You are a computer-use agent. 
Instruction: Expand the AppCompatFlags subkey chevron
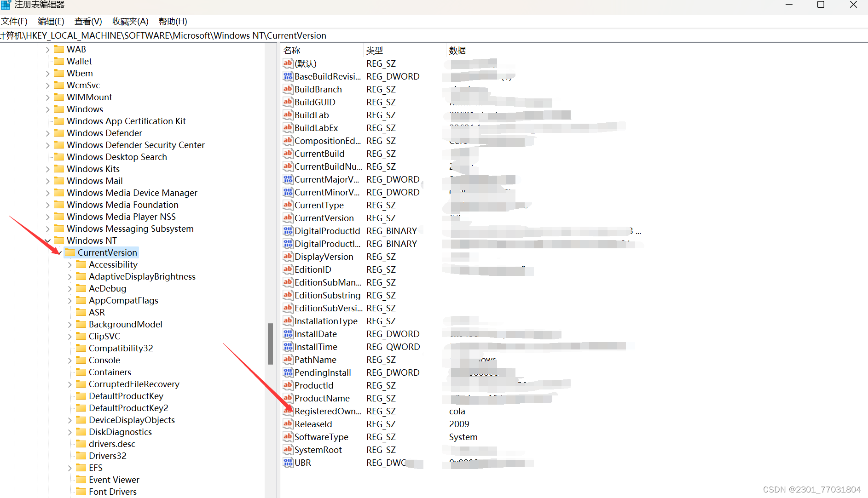[69, 300]
